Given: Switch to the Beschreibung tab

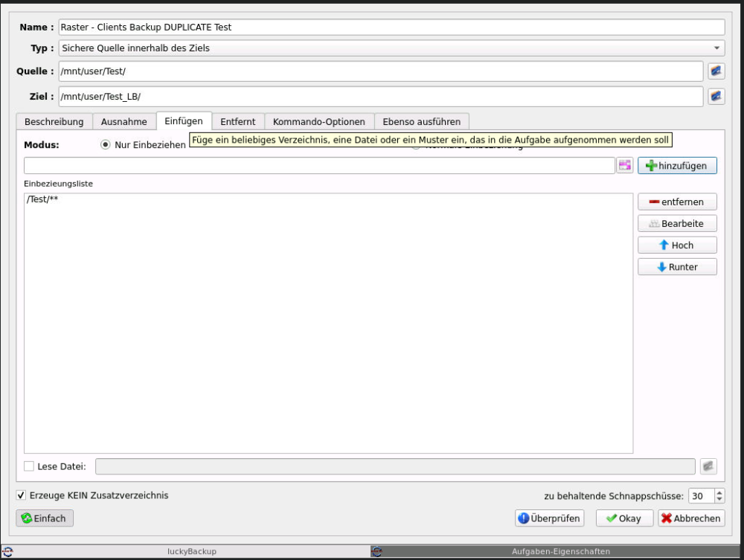Looking at the screenshot, I should pos(54,121).
